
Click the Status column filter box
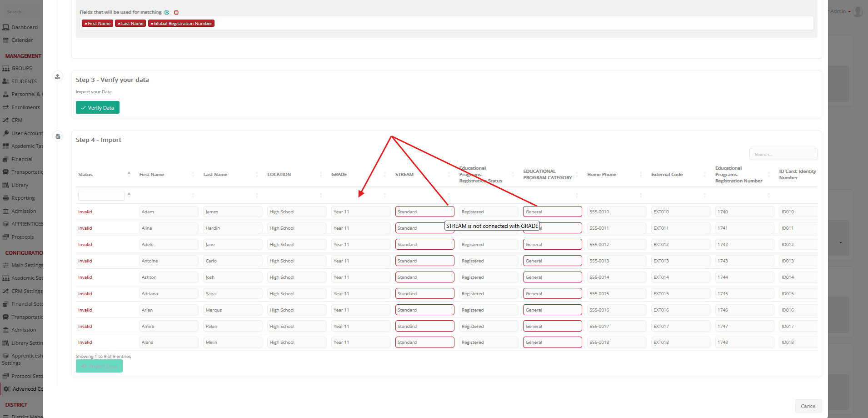tap(101, 195)
